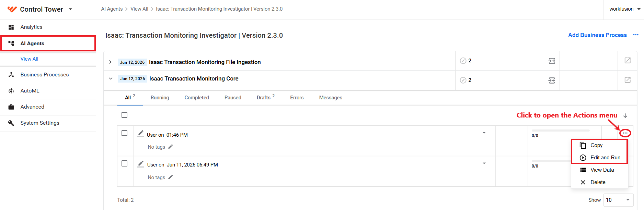Select the AI Agents sidebar icon
644x210 pixels.
pyautogui.click(x=11, y=44)
